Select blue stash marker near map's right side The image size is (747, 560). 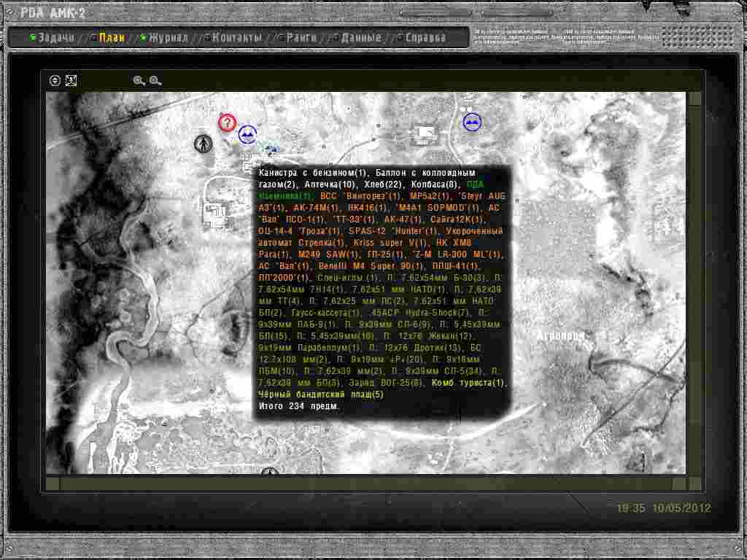click(472, 122)
